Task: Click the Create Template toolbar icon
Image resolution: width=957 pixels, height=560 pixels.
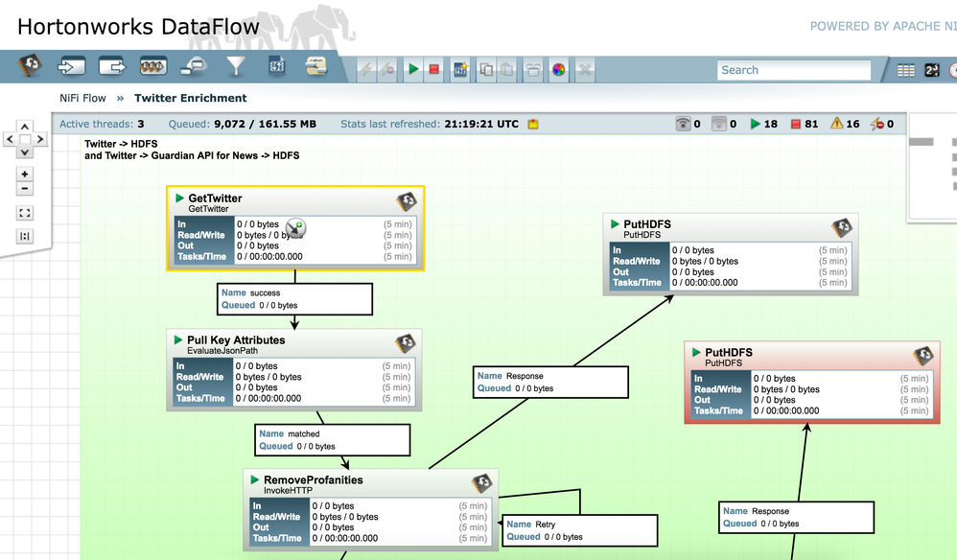Action: (x=459, y=69)
